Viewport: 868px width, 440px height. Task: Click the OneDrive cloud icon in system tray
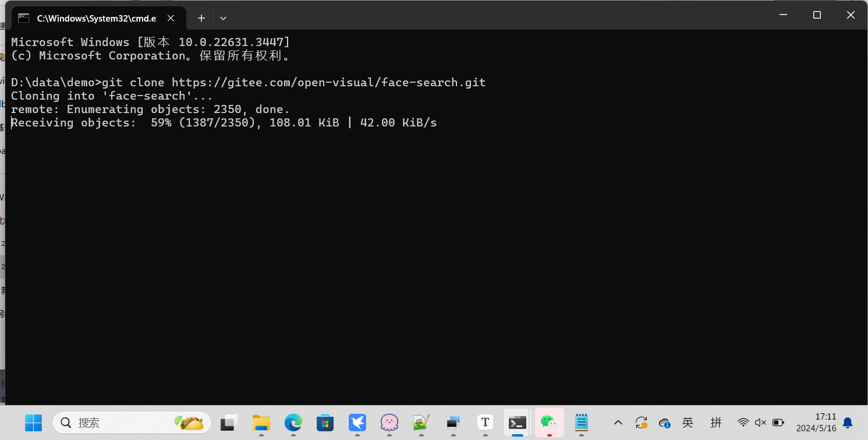(x=664, y=423)
